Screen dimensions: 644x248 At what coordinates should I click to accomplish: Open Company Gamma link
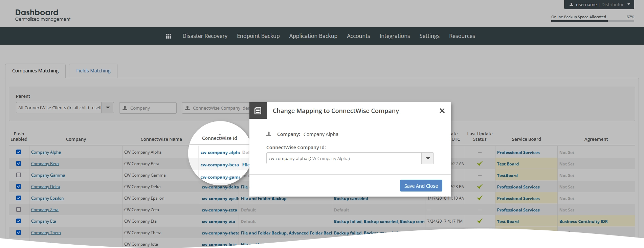48,175
